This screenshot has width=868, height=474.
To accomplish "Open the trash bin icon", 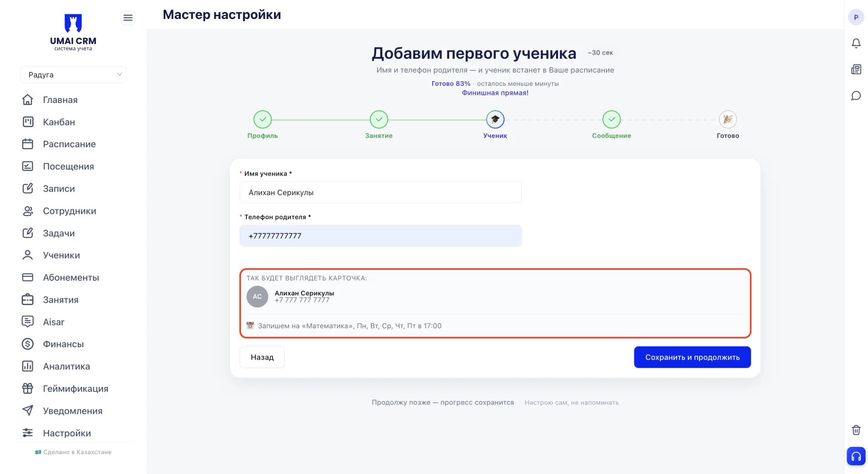I will coord(856,430).
